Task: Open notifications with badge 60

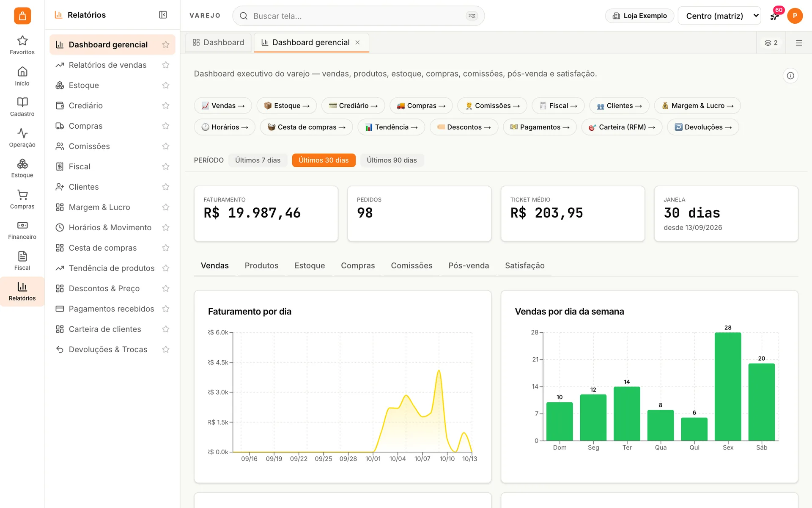Action: tap(774, 16)
